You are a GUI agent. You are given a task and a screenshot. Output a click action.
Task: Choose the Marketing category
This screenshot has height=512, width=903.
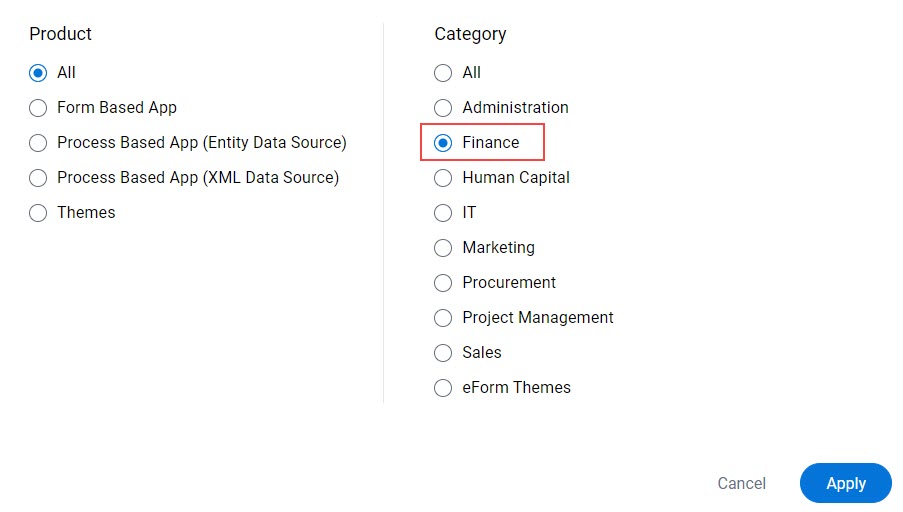point(443,248)
